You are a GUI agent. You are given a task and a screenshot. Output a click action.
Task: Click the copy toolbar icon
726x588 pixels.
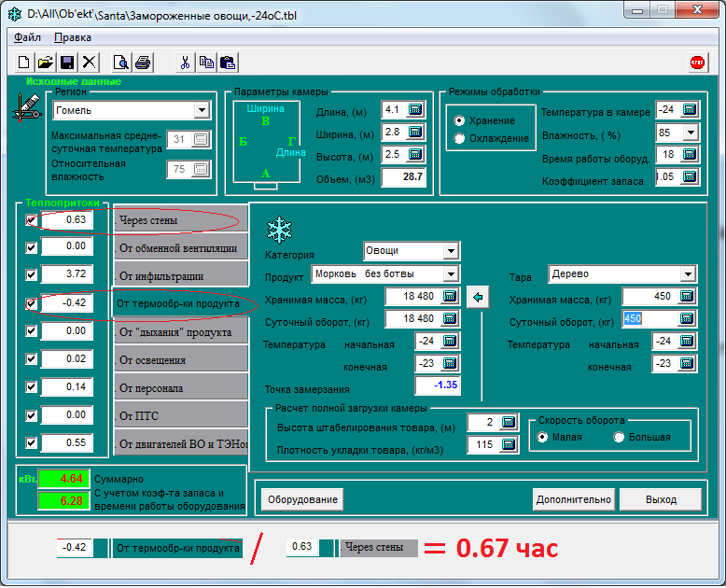coord(206,62)
